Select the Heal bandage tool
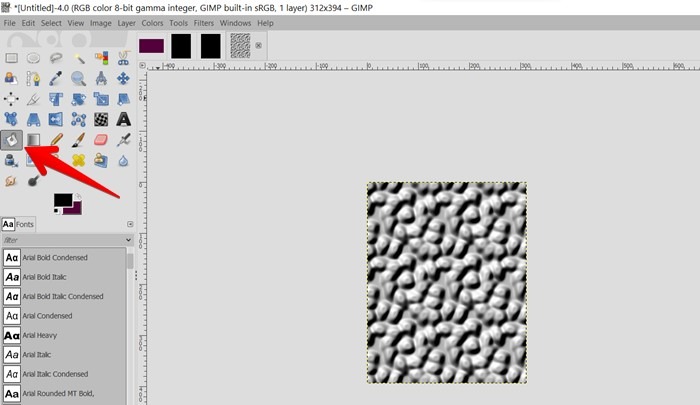Screen dimensions: 700x405 coord(79,161)
